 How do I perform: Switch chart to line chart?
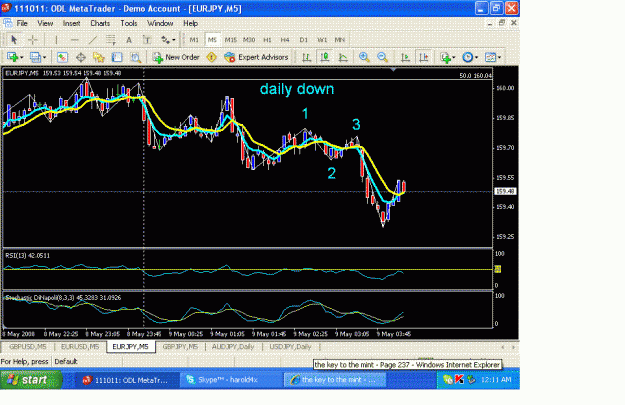click(x=343, y=57)
